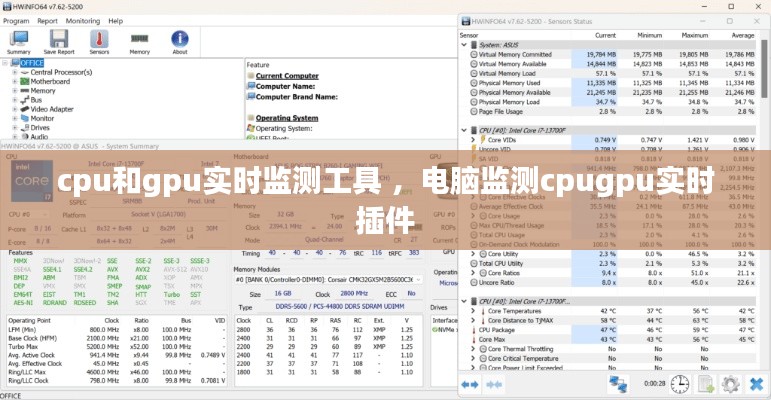Click the Sensor column header
The image size is (771, 400).
[469, 35]
